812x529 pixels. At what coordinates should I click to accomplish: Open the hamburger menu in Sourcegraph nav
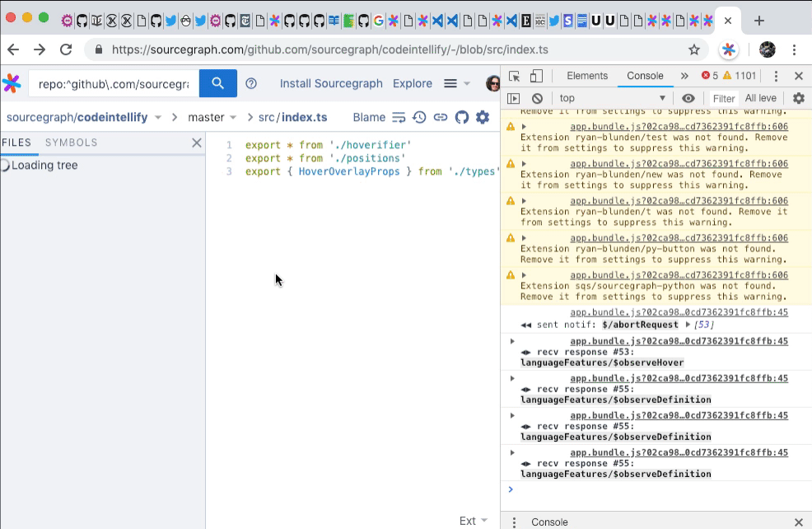pyautogui.click(x=450, y=83)
